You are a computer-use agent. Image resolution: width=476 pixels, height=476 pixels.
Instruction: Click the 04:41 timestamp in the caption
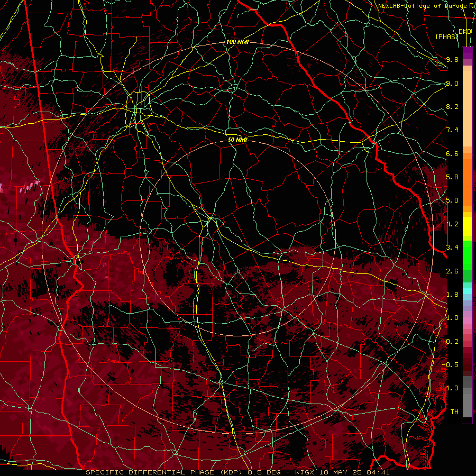coord(378,472)
